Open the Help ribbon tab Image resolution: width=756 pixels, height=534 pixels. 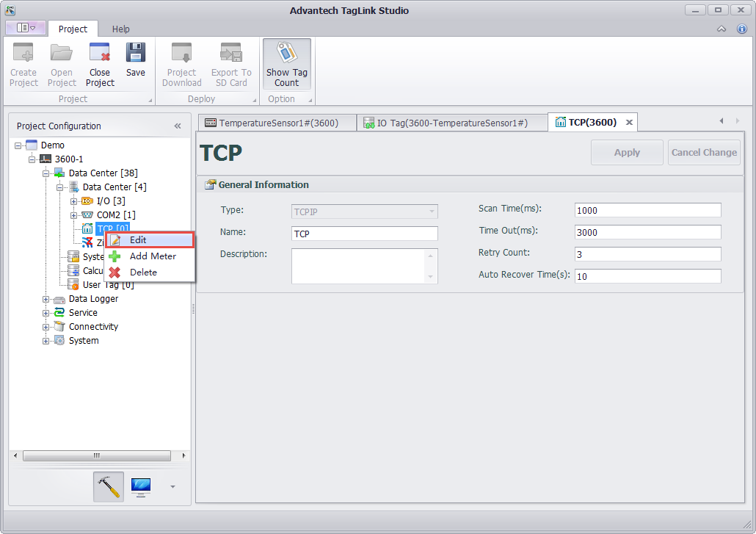coord(121,29)
